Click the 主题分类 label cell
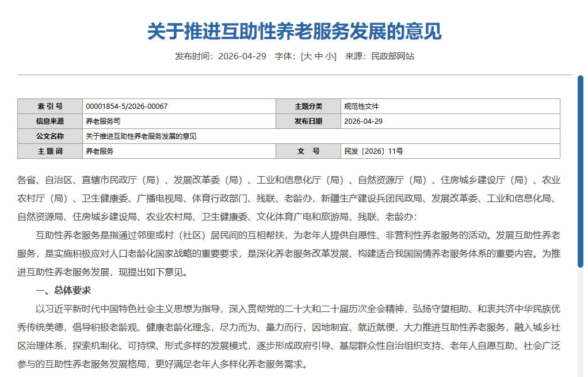The image size is (588, 377). click(308, 106)
